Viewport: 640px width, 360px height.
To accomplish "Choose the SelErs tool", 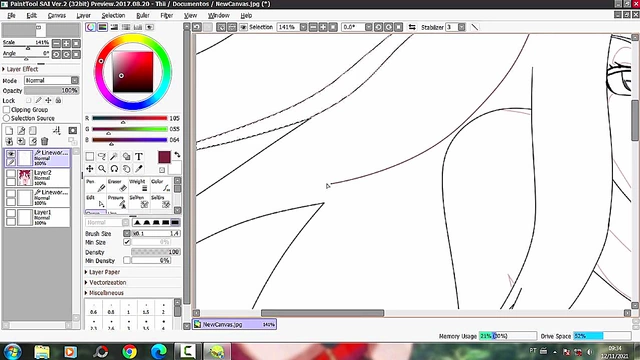I will [160, 202].
